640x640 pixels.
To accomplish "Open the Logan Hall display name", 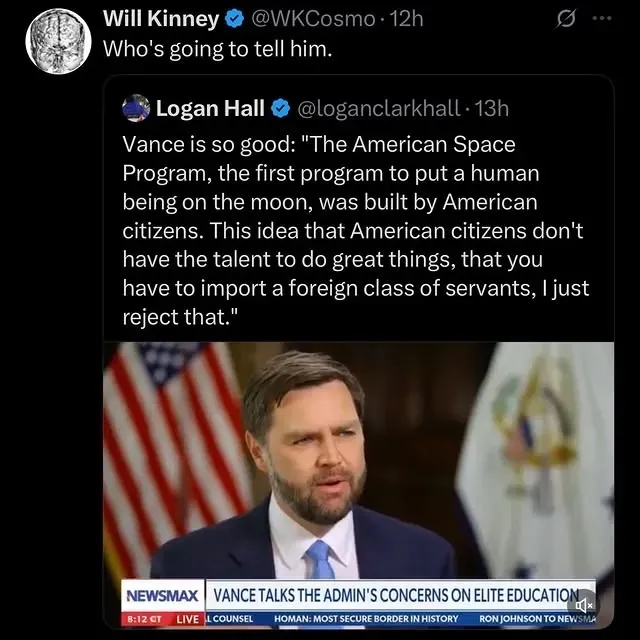I will pos(210,109).
